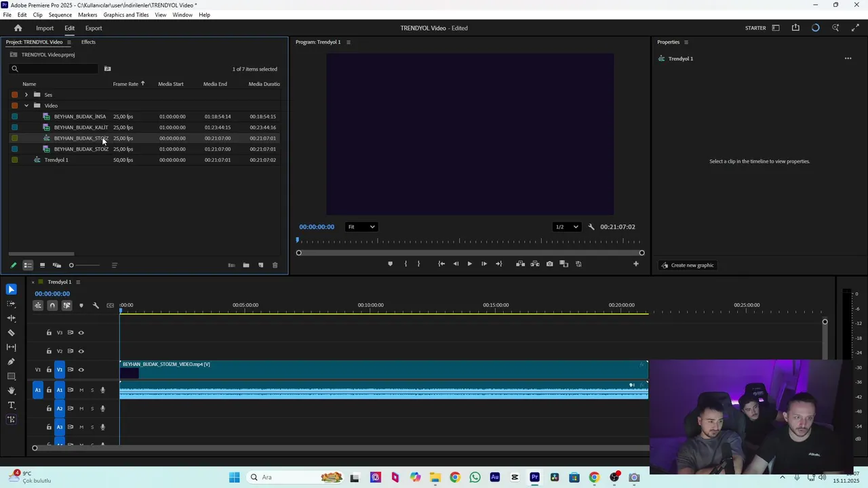The height and width of the screenshot is (488, 868).
Task: Click the Project panel search field
Action: tap(54, 68)
